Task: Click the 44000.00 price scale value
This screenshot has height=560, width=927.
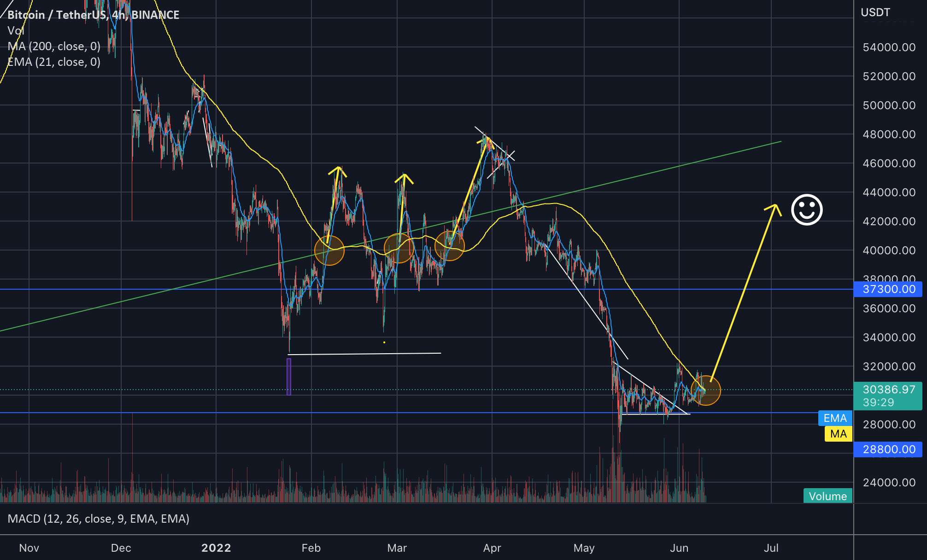Action: pos(889,192)
